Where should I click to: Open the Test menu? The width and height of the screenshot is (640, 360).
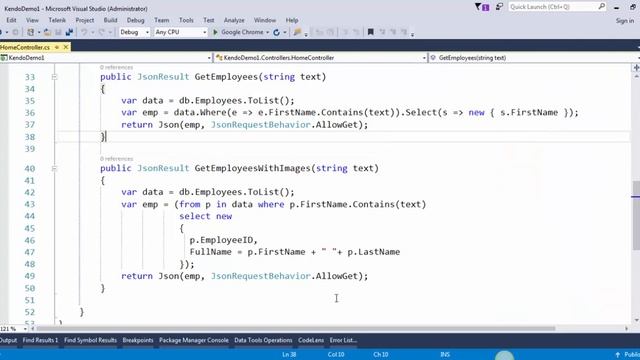[209, 20]
